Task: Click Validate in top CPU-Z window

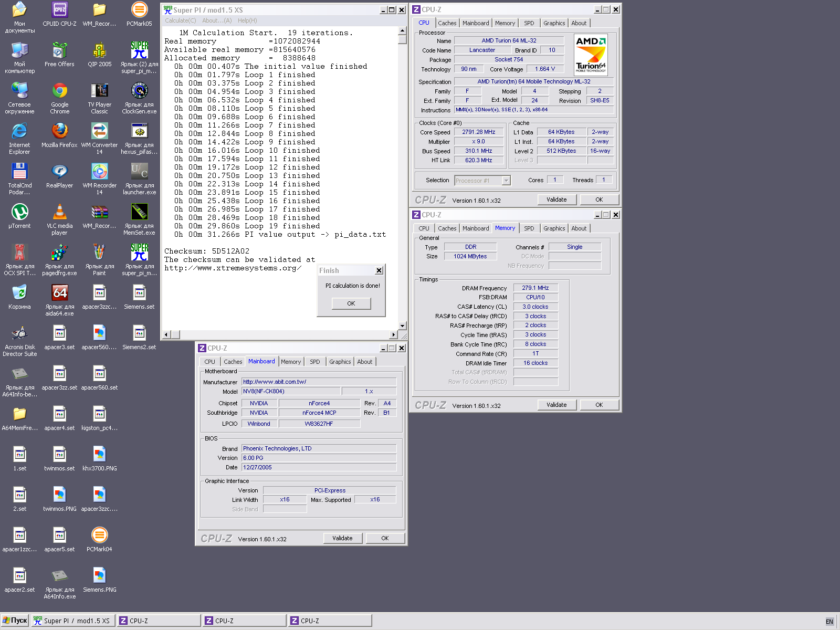Action: tap(556, 199)
